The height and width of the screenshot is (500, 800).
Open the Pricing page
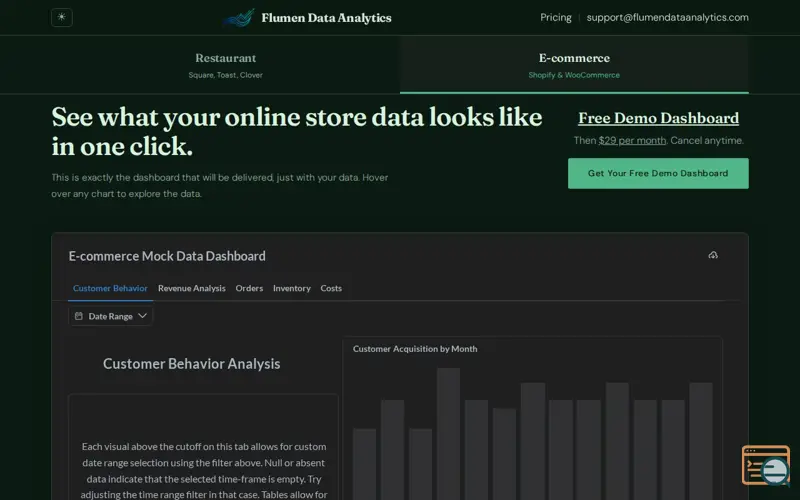[x=556, y=17]
